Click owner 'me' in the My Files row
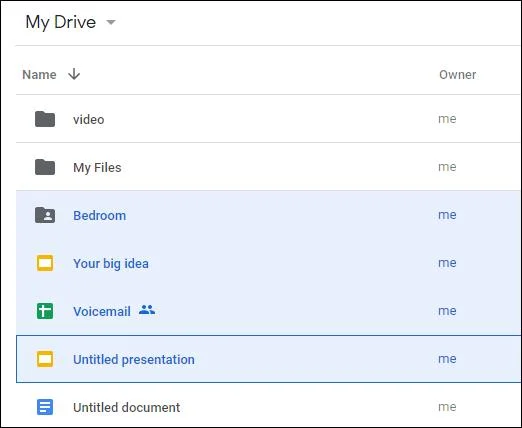Viewport: 522px width, 428px height. pyautogui.click(x=447, y=167)
